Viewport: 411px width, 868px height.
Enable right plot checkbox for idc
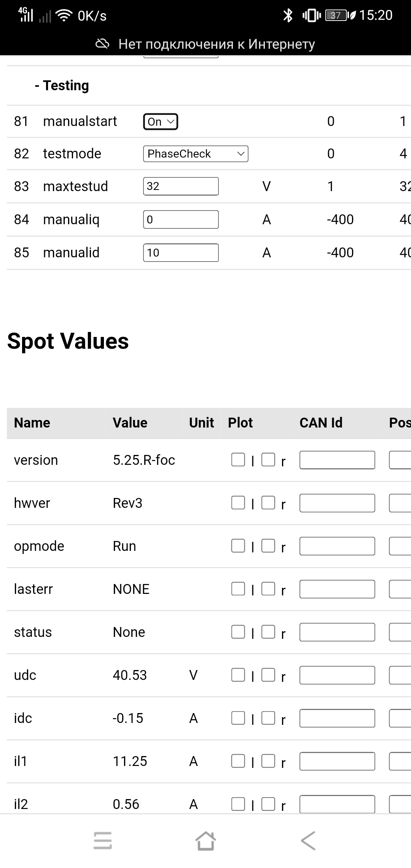pyautogui.click(x=268, y=718)
